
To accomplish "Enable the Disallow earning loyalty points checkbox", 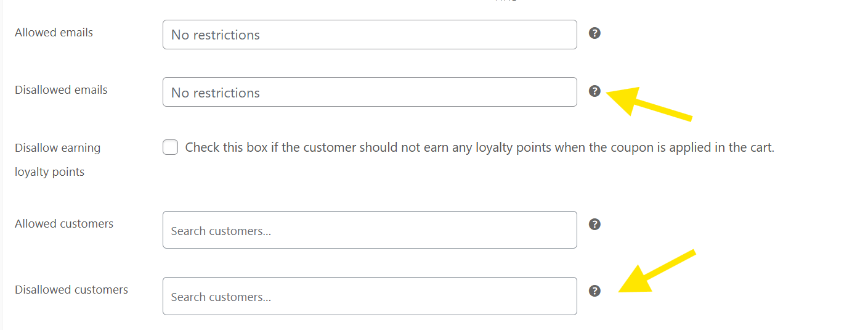I will [171, 147].
